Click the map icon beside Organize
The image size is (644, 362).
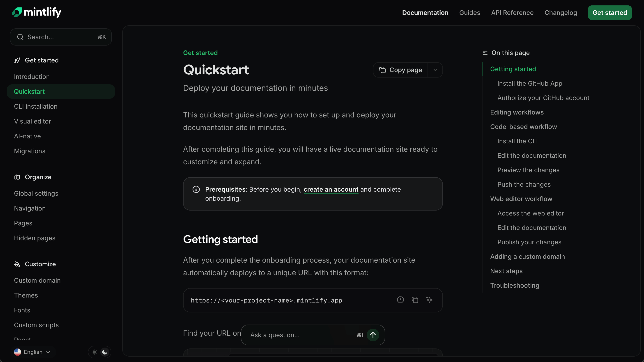point(17,177)
